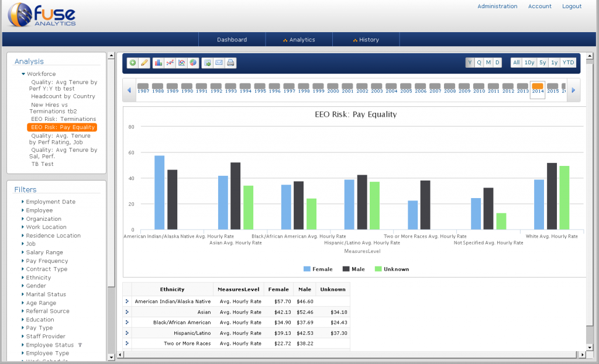Select the pie chart view icon

[x=193, y=63]
